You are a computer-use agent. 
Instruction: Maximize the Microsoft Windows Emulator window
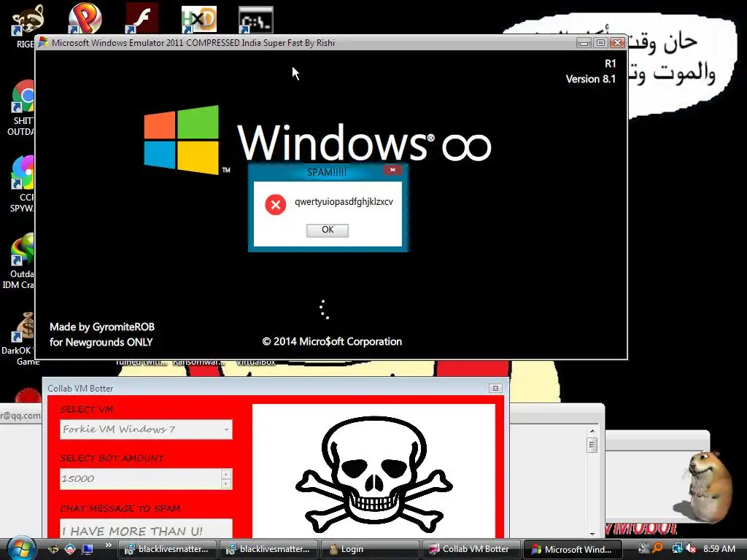coord(601,43)
